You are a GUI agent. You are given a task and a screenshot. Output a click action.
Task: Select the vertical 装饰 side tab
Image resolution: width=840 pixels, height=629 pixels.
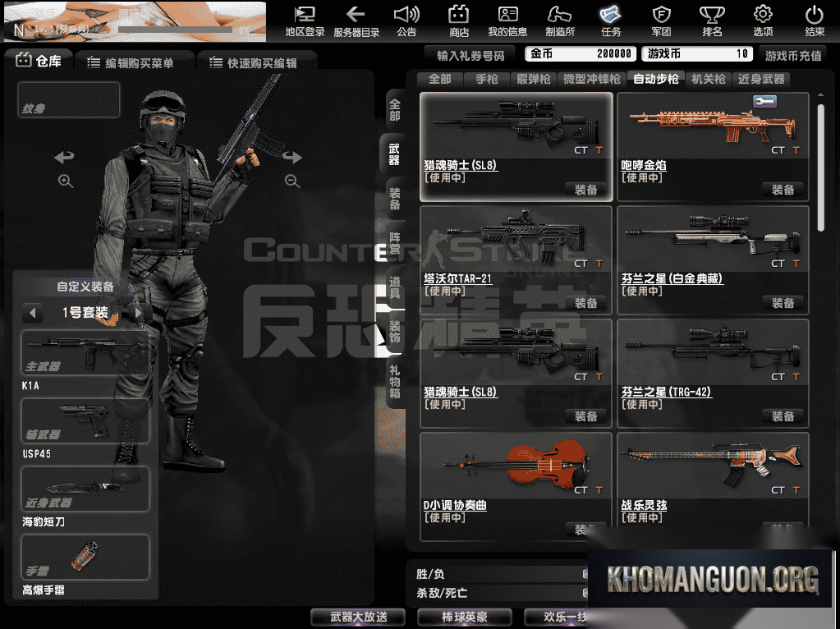395,332
